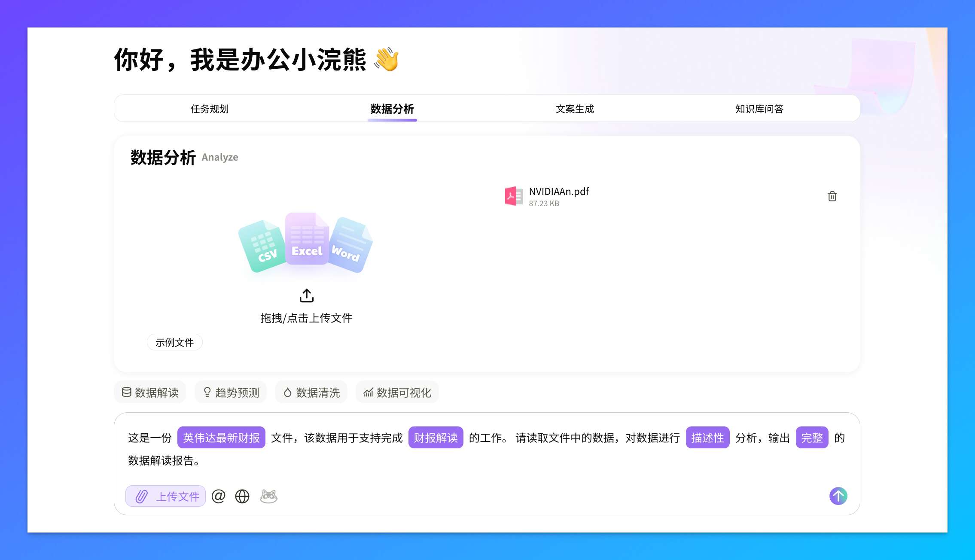Select the 完整 output option token
Screen dimensions: 975x560
[x=812, y=438]
